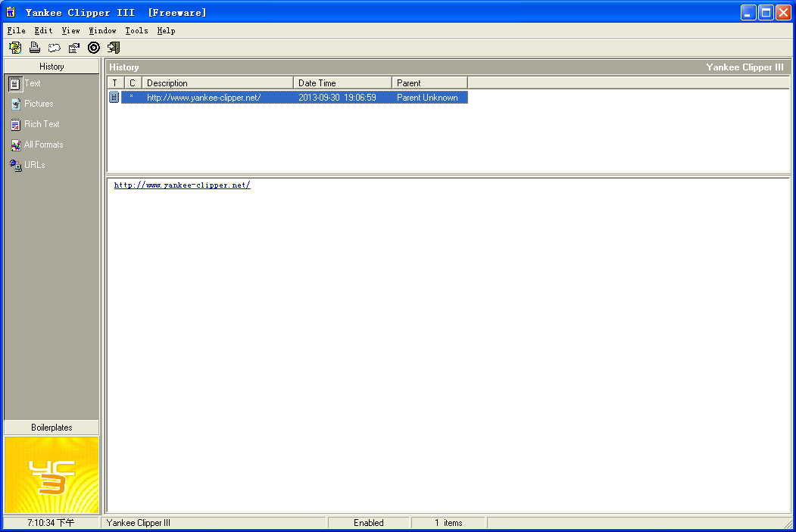
Task: Sort by the Parent column header
Action: pos(430,82)
